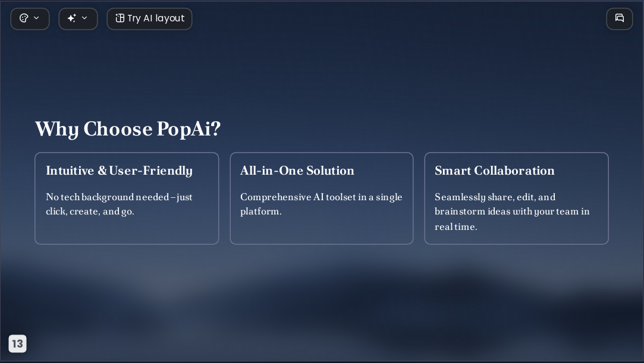Open the AI sparkle tools dropdown
The width and height of the screenshot is (644, 363).
78,19
